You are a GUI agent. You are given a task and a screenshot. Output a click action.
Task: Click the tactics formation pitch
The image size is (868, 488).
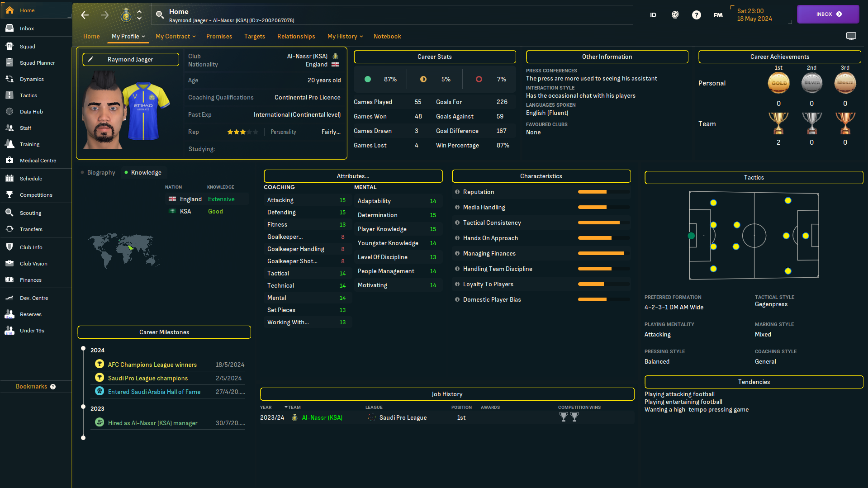click(754, 235)
